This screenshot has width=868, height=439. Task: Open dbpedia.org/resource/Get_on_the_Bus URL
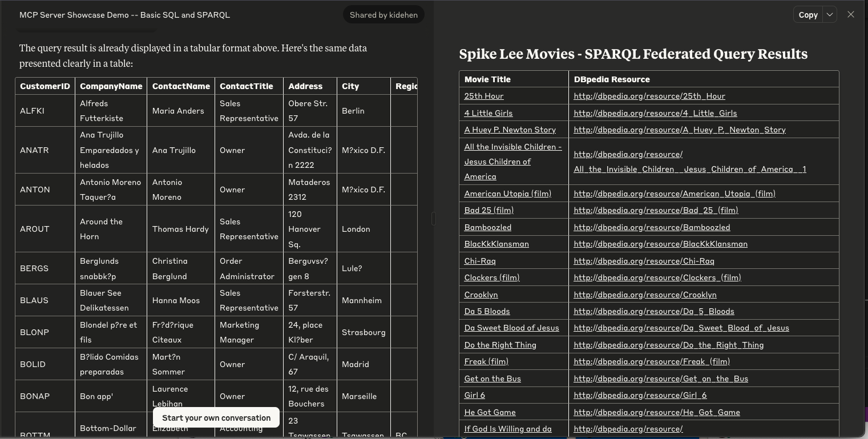coord(661,378)
